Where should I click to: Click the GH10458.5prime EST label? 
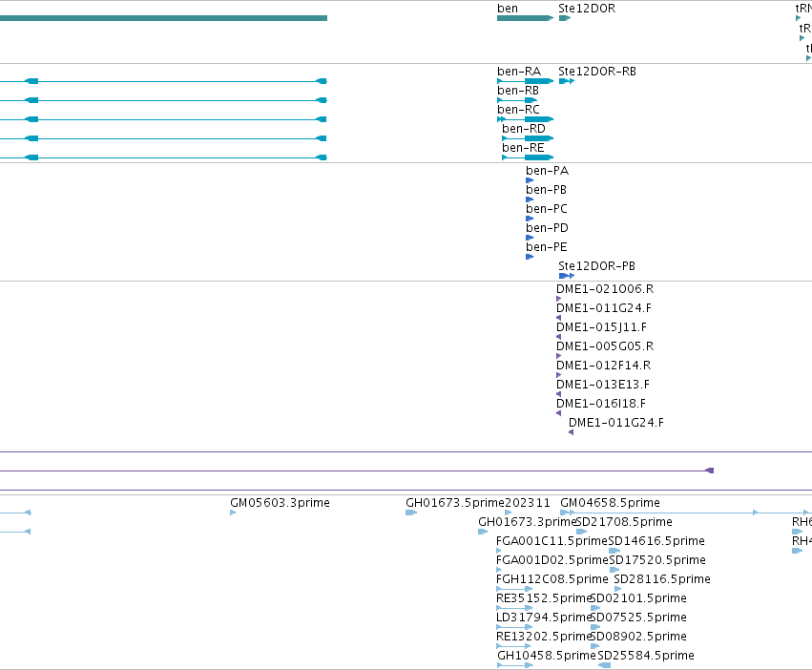547,656
